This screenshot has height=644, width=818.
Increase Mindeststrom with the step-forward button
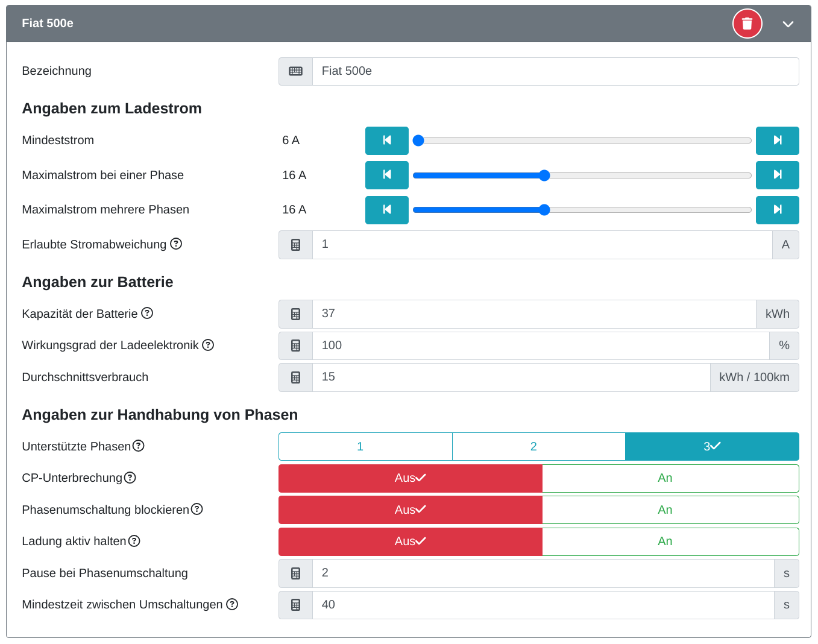point(778,140)
